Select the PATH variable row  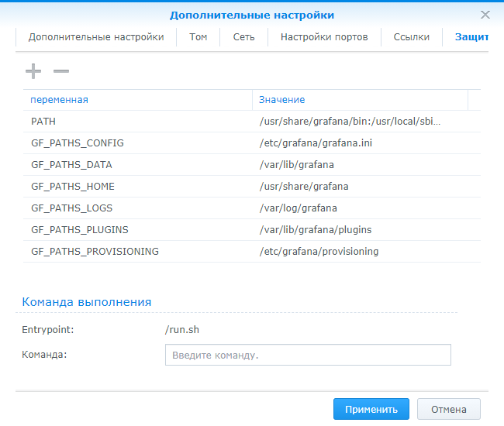tap(43, 122)
